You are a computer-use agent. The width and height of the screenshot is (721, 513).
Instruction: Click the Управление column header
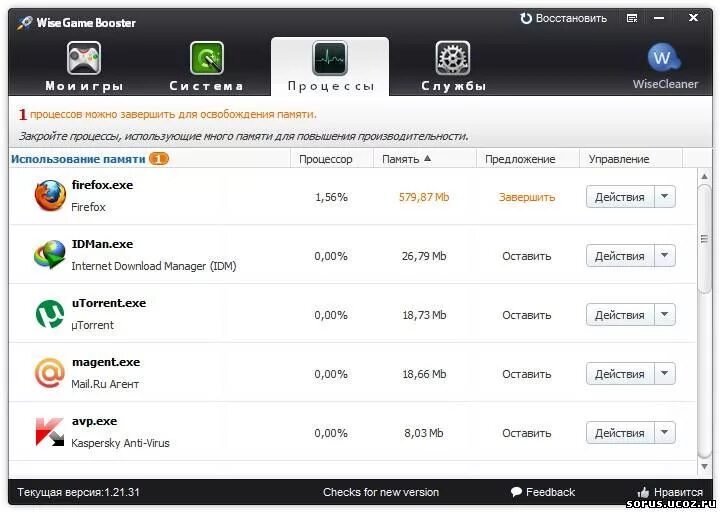tap(631, 159)
